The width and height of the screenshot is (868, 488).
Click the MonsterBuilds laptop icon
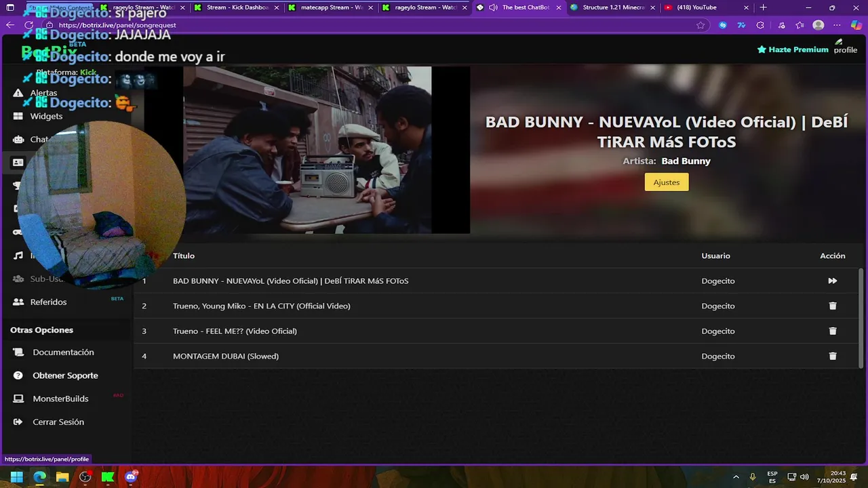18,399
